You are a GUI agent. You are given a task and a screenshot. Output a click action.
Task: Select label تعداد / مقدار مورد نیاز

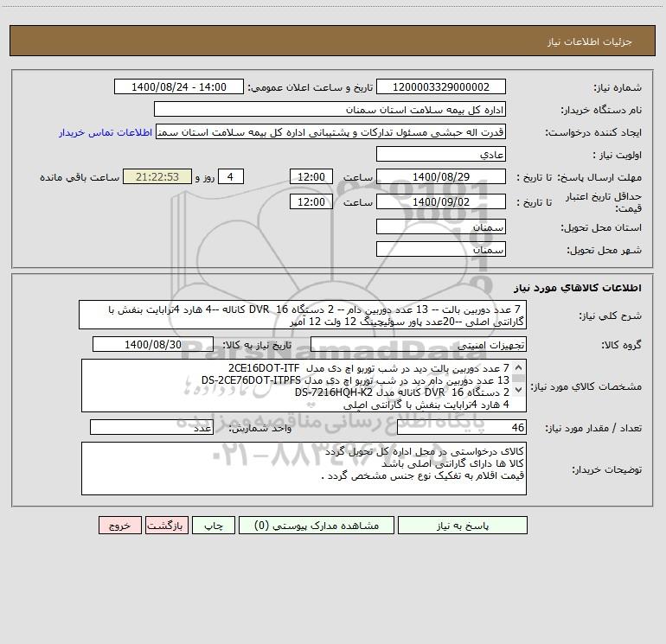tap(593, 428)
